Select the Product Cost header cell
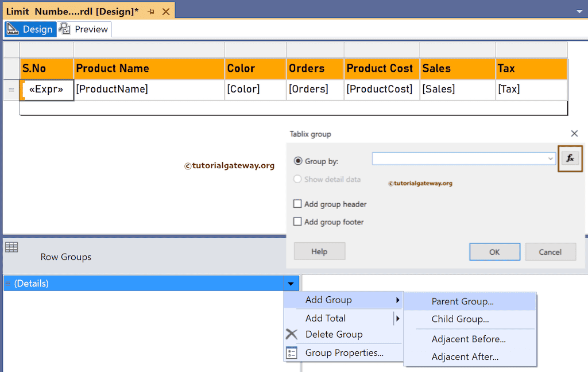 [382, 69]
